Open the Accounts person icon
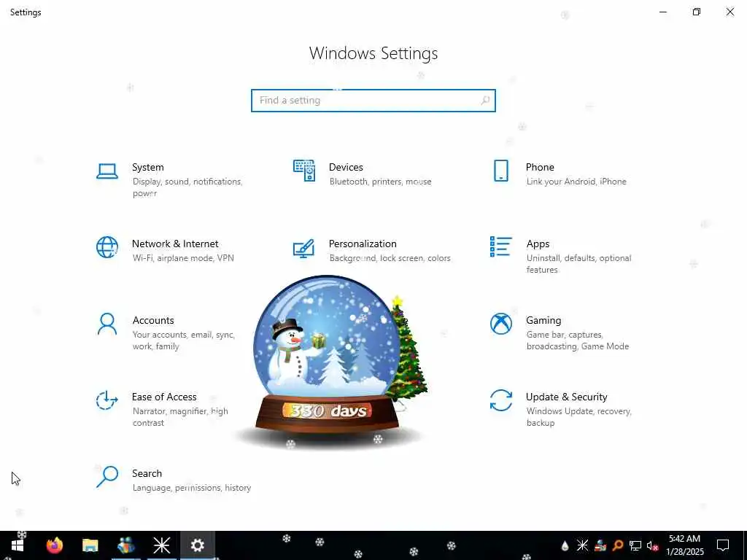The image size is (747, 560). (107, 324)
